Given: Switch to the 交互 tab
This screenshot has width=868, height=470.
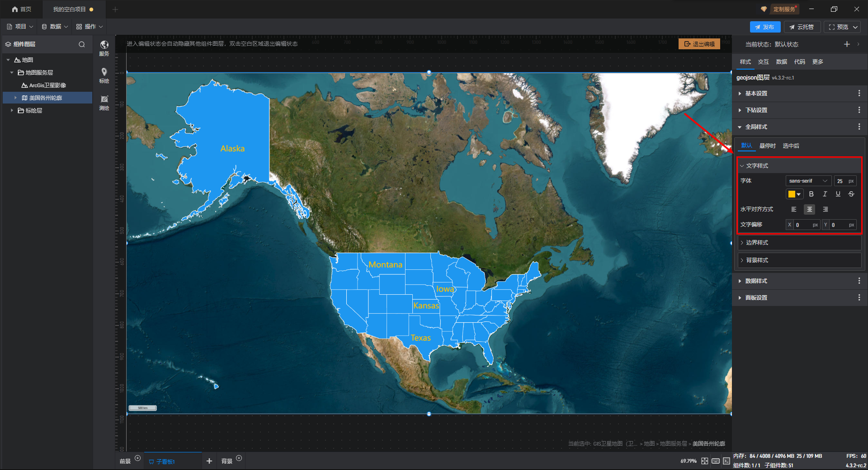Looking at the screenshot, I should [x=764, y=62].
